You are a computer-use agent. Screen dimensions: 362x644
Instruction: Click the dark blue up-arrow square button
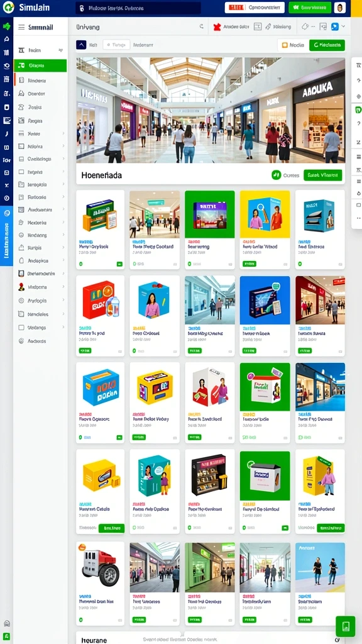(x=81, y=45)
